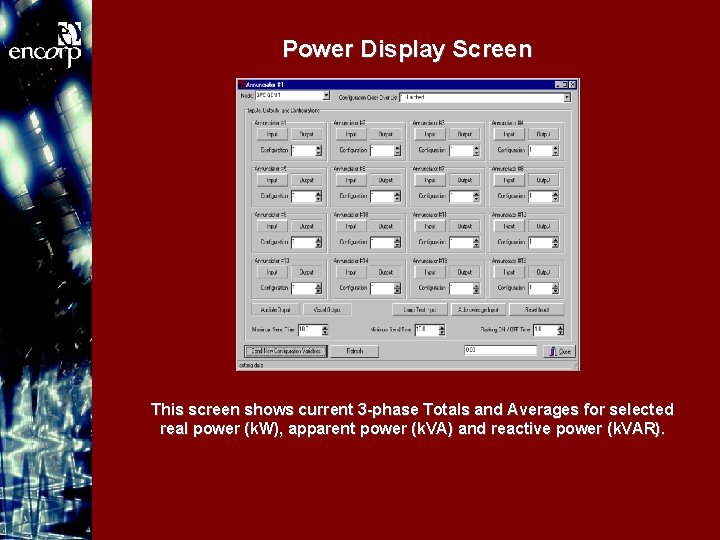
Task: Click the Annunciator #8 Output button
Action: point(543,180)
